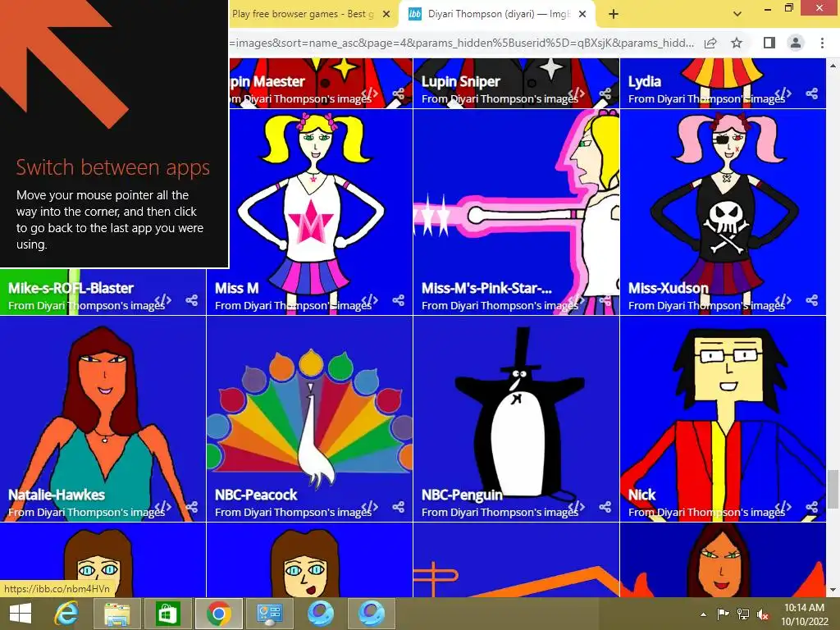
Task: Open the Lydia image title link
Action: point(645,81)
